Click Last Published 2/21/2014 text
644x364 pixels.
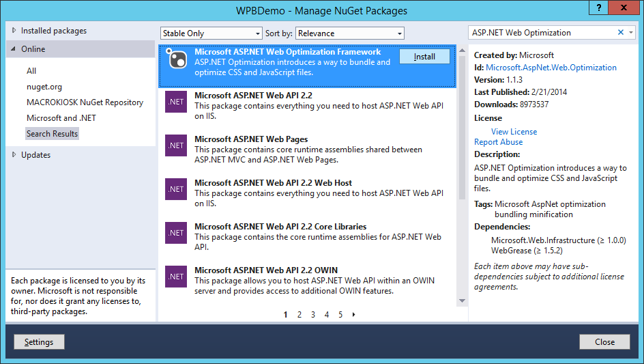(521, 92)
